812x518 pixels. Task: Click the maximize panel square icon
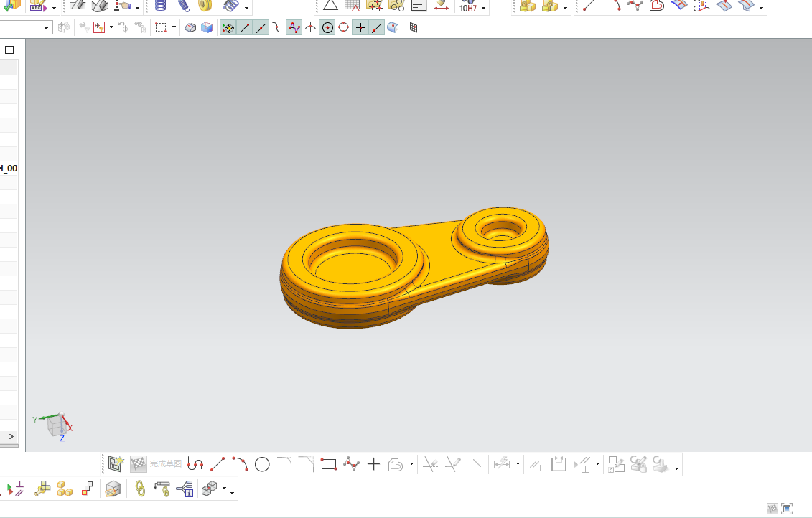point(9,50)
